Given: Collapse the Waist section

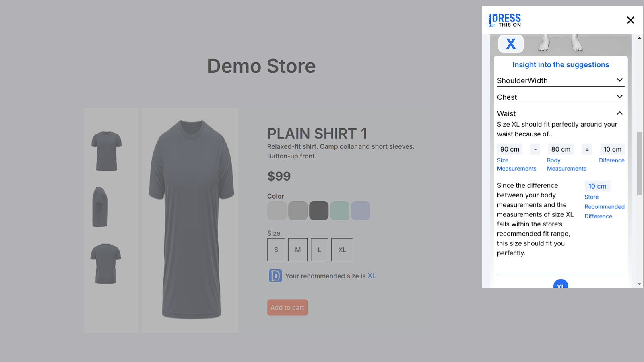Looking at the screenshot, I should [561, 113].
